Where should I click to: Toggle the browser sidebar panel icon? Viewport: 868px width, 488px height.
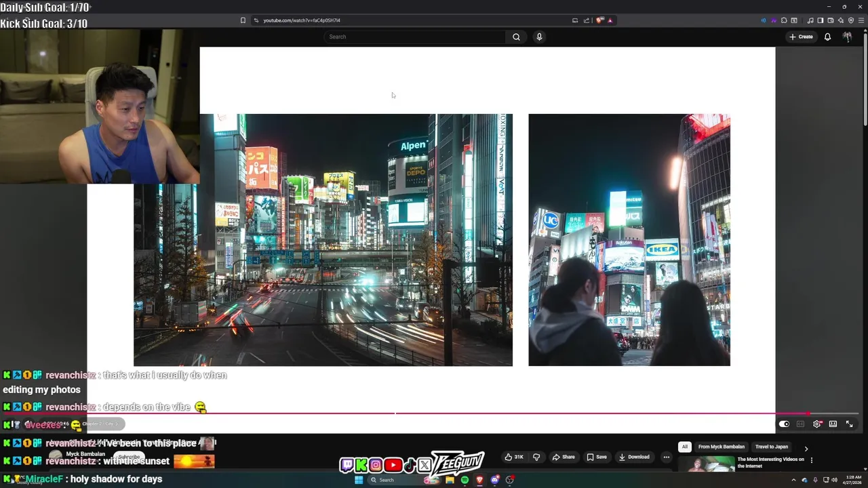pyautogui.click(x=821, y=20)
